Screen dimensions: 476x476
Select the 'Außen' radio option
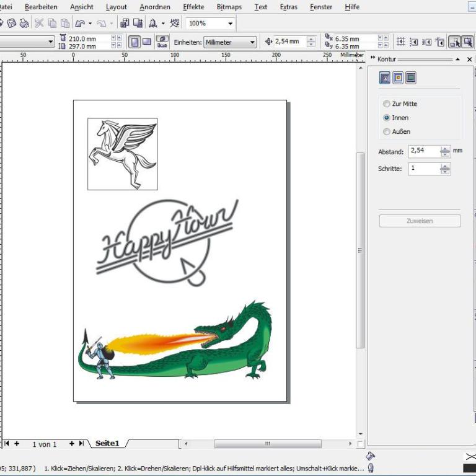pos(387,131)
